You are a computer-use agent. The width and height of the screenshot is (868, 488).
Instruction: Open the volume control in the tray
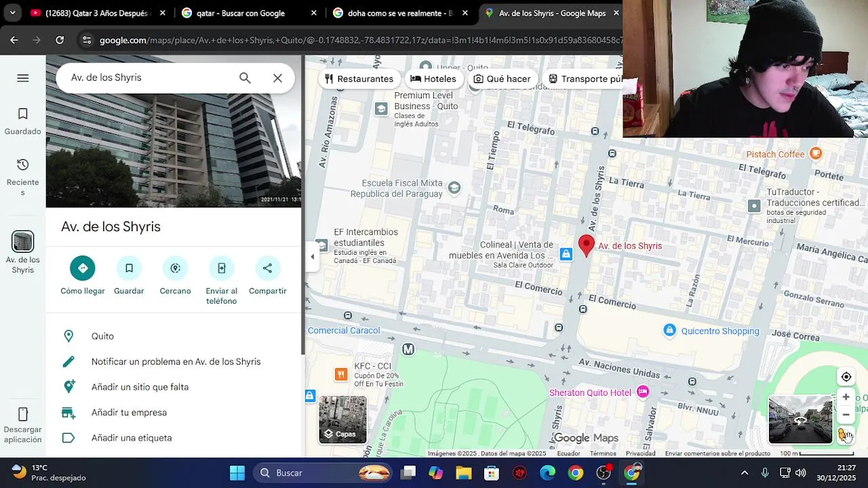click(801, 472)
